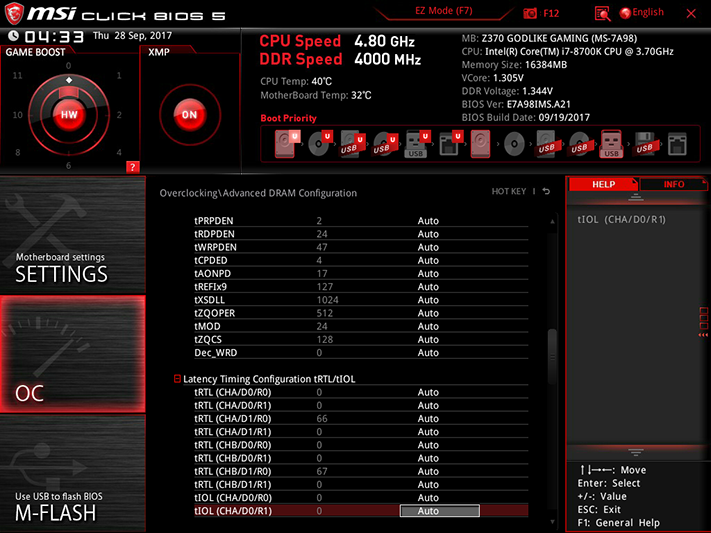Open Auto setting for tXSDLL
This screenshot has width=711, height=533.
[428, 300]
